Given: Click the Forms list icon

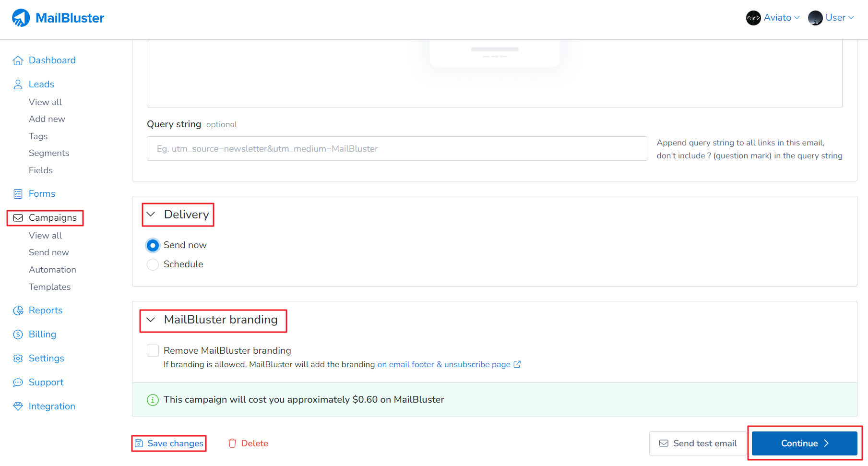Looking at the screenshot, I should tap(18, 194).
